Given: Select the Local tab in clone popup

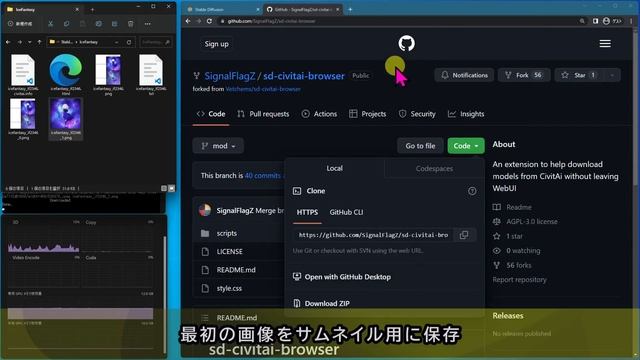Looking at the screenshot, I should (x=334, y=168).
